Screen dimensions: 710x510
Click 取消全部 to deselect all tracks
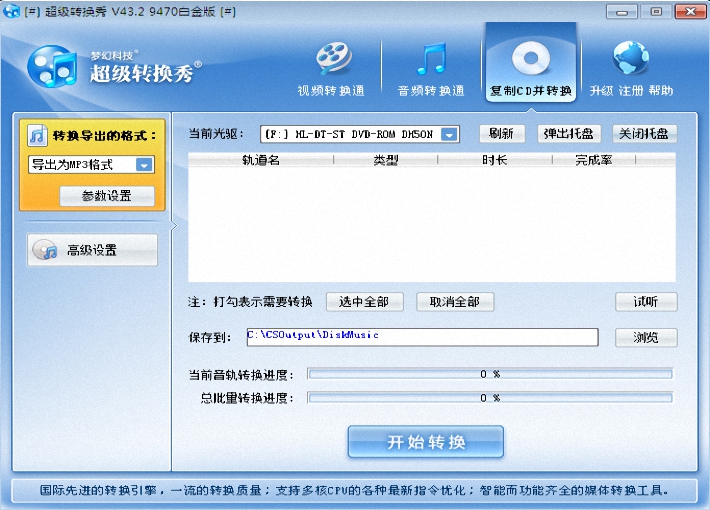(x=455, y=302)
